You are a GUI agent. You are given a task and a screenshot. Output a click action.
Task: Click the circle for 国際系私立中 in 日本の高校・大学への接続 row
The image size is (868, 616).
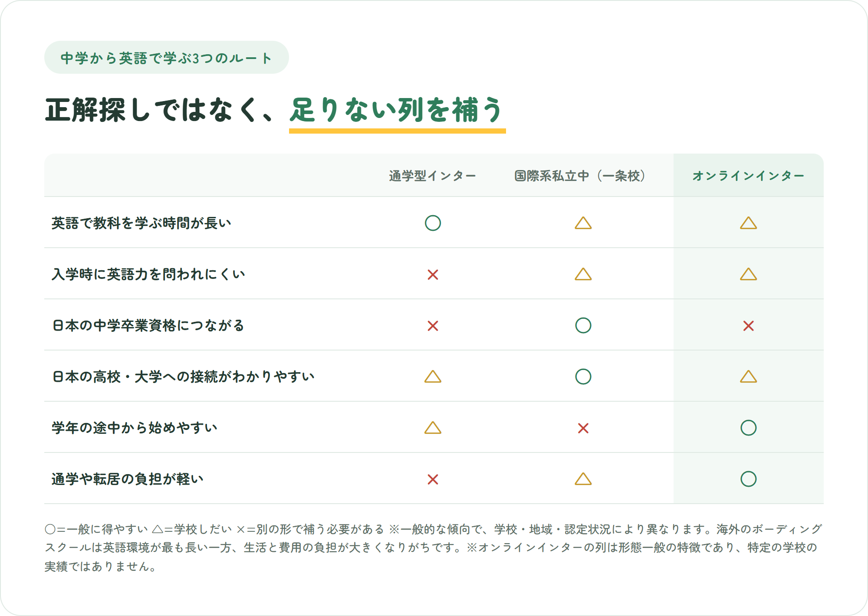tap(583, 377)
